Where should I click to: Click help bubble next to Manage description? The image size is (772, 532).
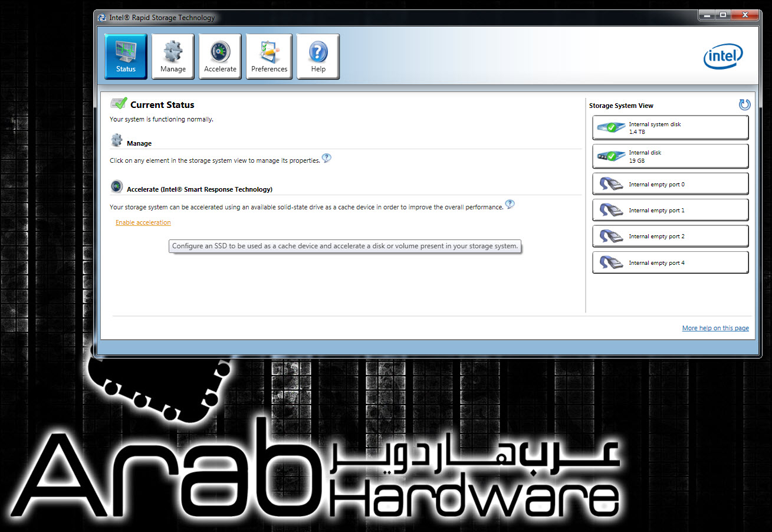(327, 158)
